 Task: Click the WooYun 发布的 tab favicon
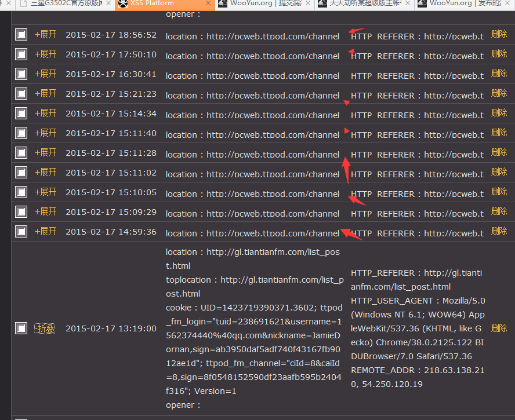(x=422, y=3)
